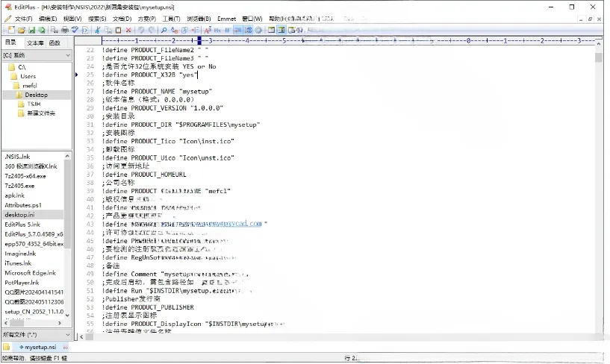Select Microsoft Edge.lnk in file list
The height and width of the screenshot is (364, 610).
pyautogui.click(x=30, y=273)
